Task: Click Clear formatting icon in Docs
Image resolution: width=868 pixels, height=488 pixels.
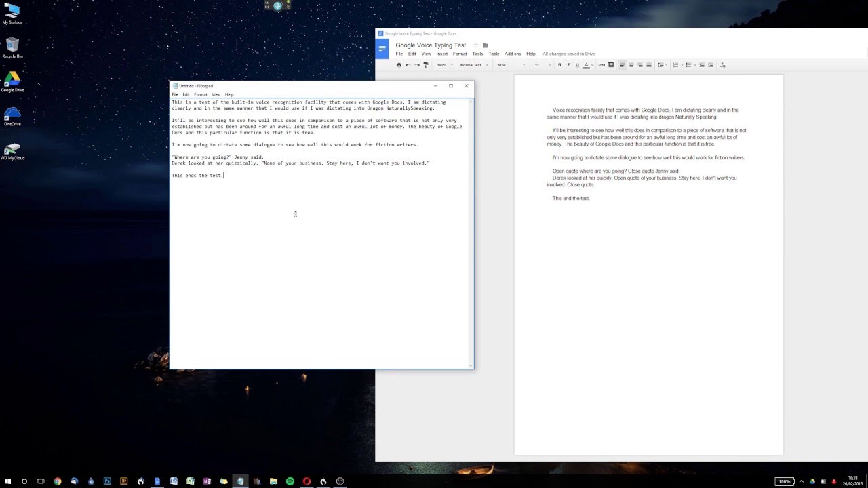Action: [x=723, y=65]
